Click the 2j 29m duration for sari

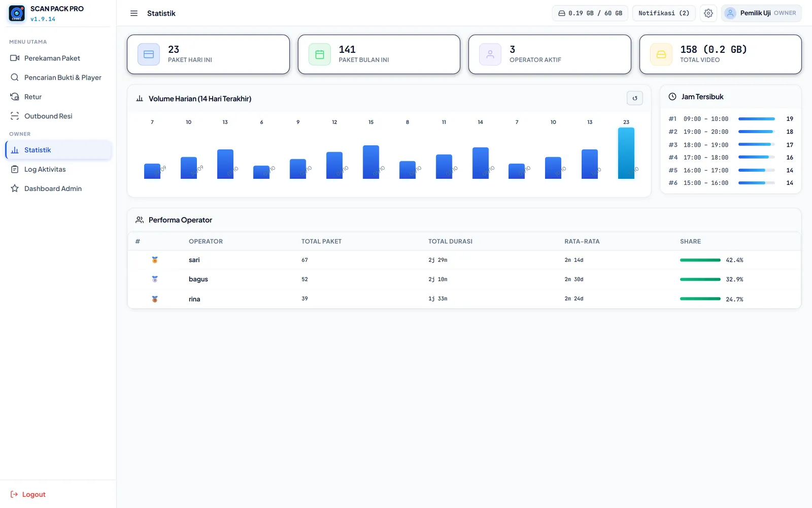point(438,260)
